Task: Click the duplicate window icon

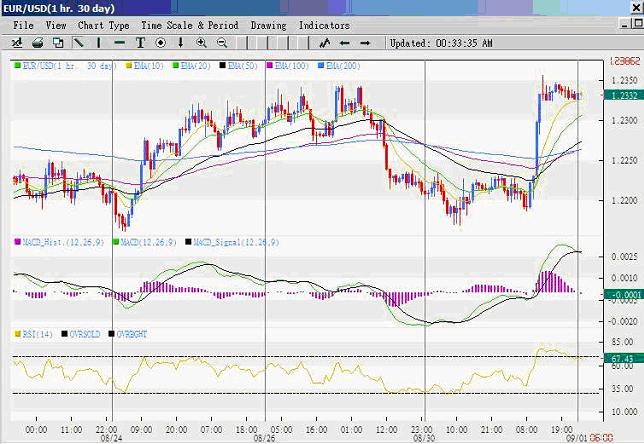Action: coord(58,43)
